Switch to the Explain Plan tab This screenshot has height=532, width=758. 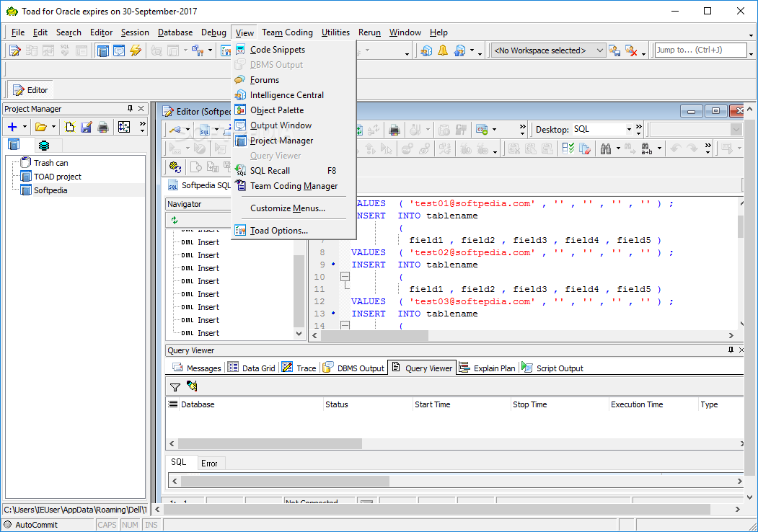point(487,368)
